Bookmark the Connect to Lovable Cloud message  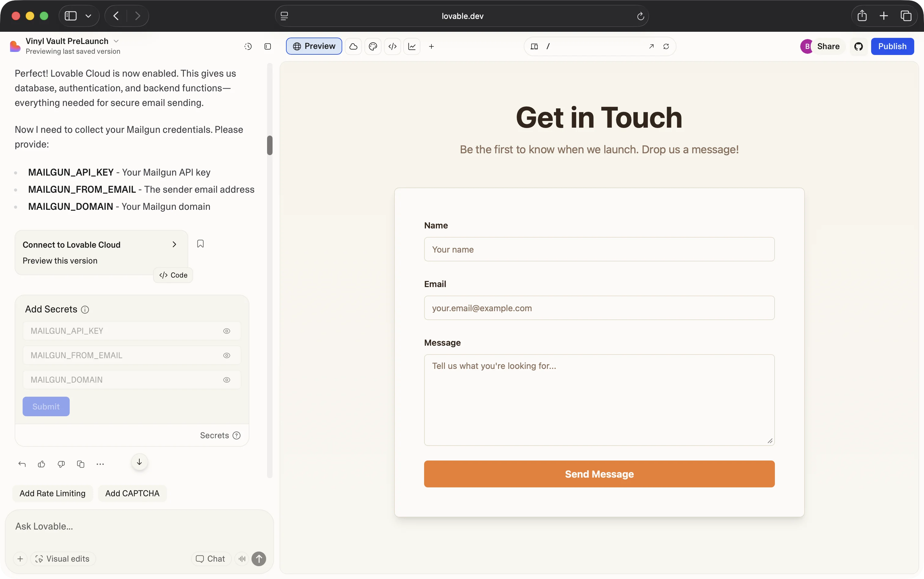(200, 244)
